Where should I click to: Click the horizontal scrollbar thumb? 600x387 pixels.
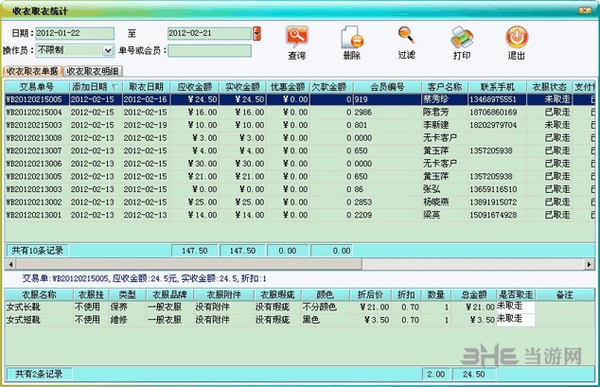point(189,264)
